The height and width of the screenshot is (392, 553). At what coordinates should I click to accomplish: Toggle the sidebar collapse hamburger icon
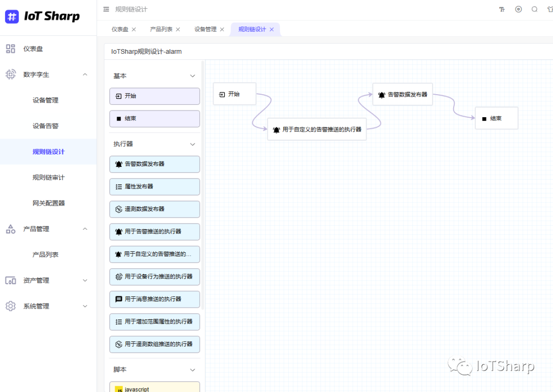(106, 9)
